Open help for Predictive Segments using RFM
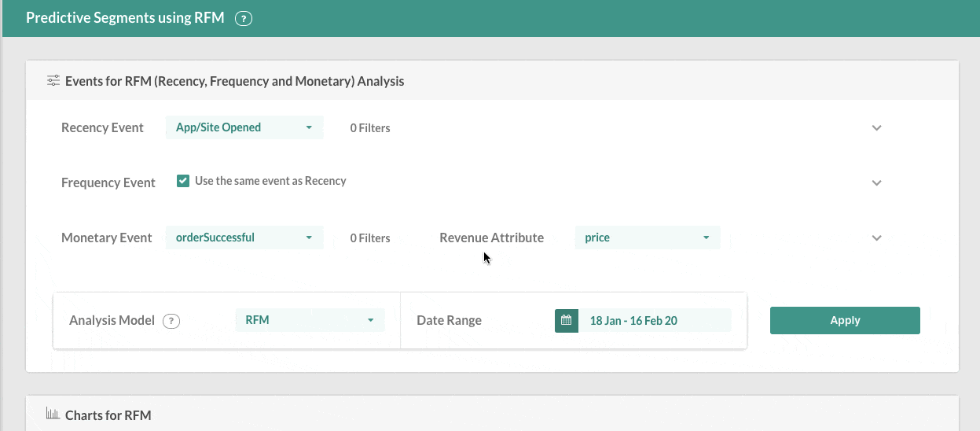980x431 pixels. [x=244, y=19]
